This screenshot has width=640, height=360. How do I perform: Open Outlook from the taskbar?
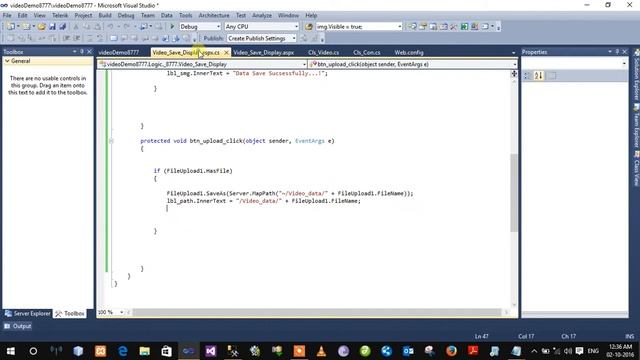(x=408, y=351)
